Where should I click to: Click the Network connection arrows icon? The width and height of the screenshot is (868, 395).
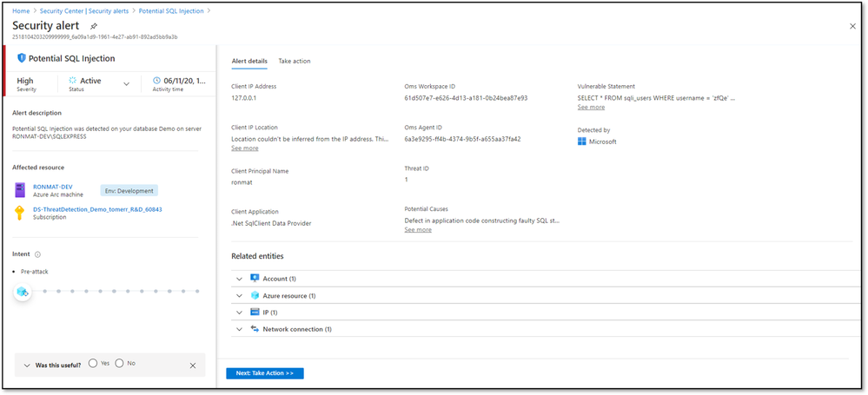[x=255, y=329]
